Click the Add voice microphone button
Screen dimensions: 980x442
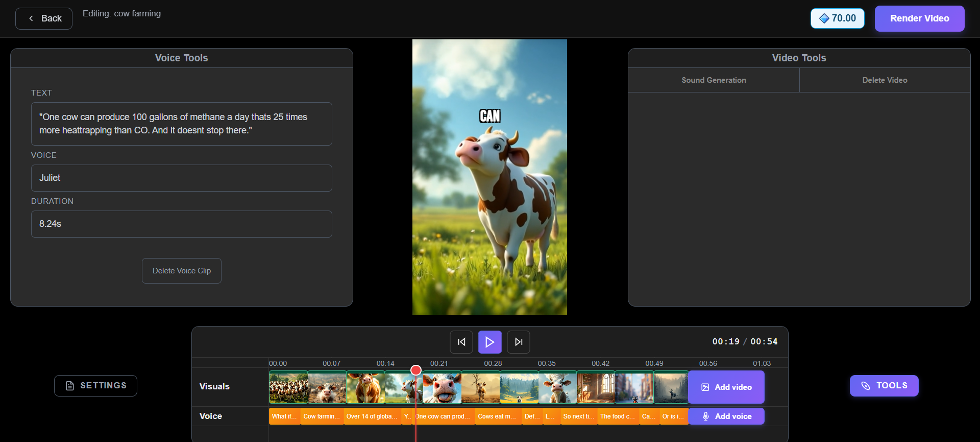(x=726, y=416)
